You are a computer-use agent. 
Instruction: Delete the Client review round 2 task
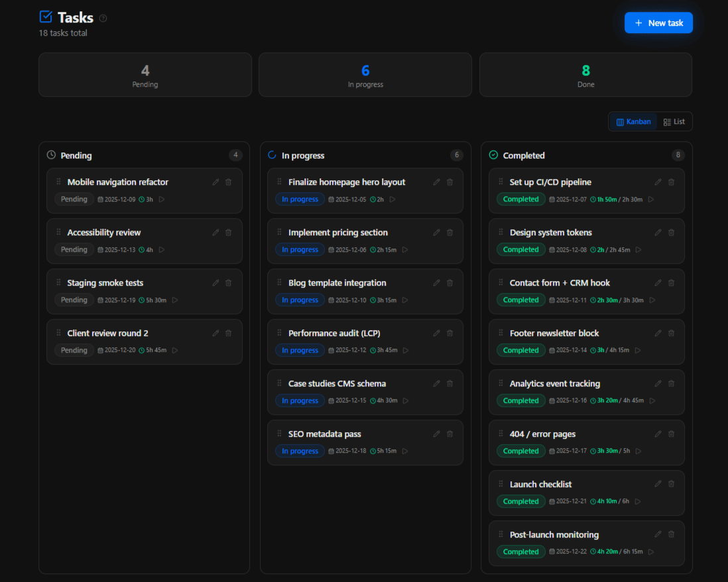coord(229,333)
